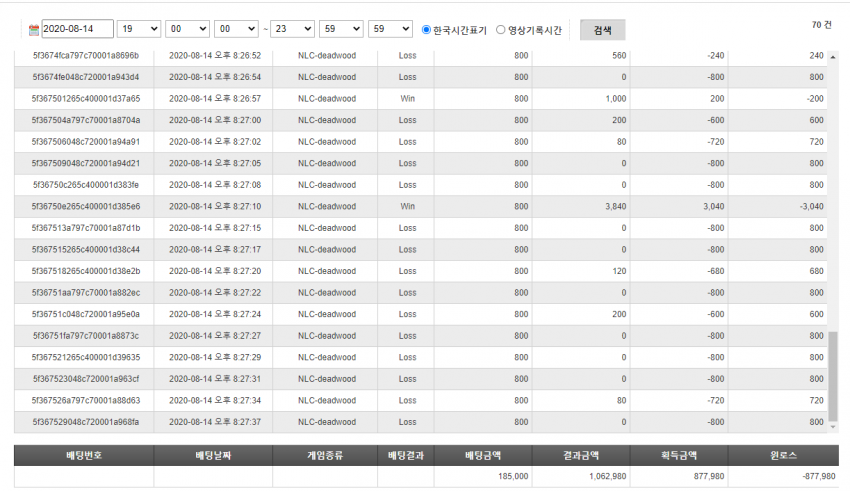This screenshot has height=491, width=850.
Task: Click the scrollbar up arrow of the table
Action: pyautogui.click(x=833, y=56)
